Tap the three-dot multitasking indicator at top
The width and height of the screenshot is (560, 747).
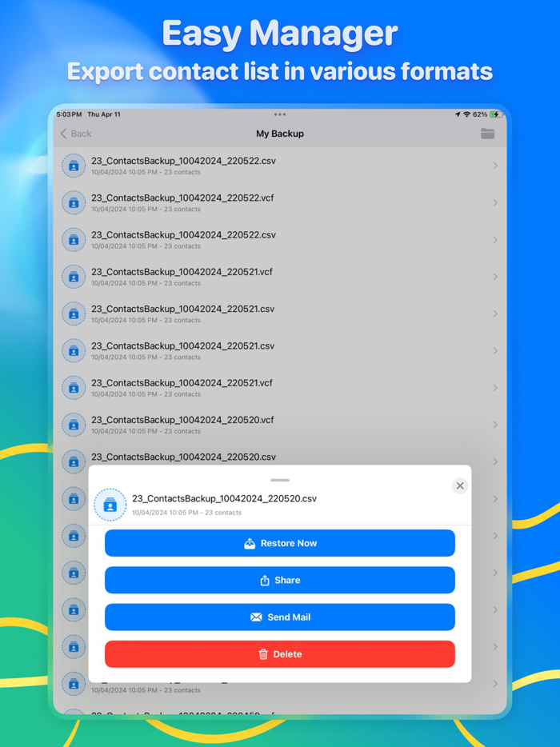pos(280,114)
